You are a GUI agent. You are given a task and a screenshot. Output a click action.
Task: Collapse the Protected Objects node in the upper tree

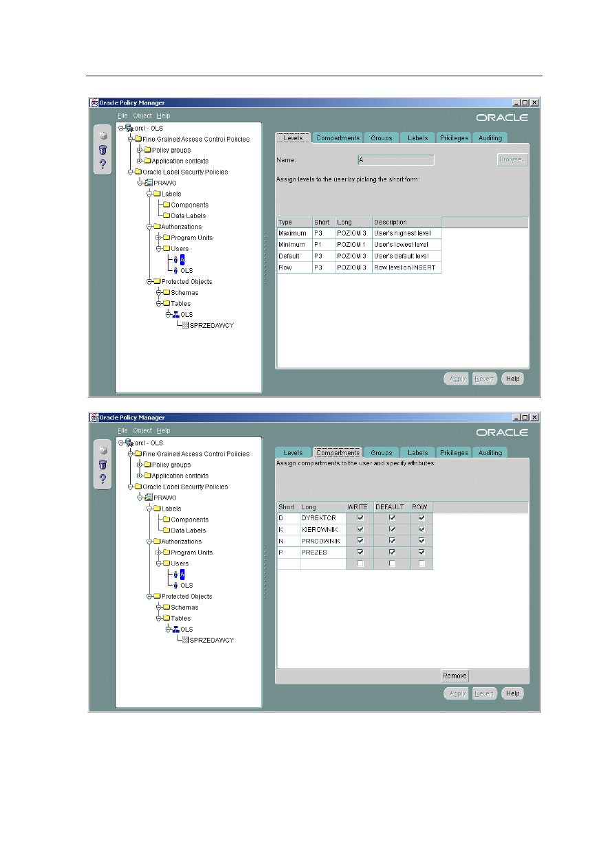click(149, 281)
